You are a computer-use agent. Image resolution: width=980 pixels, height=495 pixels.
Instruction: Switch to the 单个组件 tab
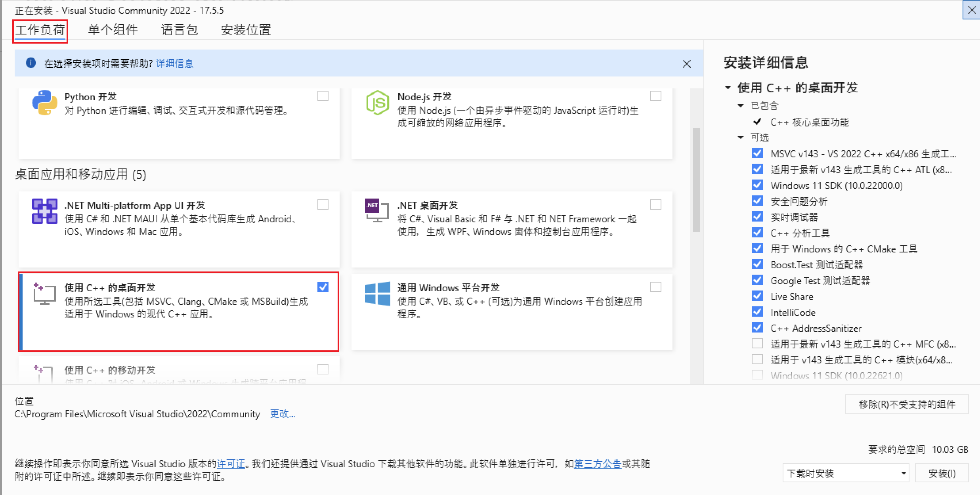point(113,30)
